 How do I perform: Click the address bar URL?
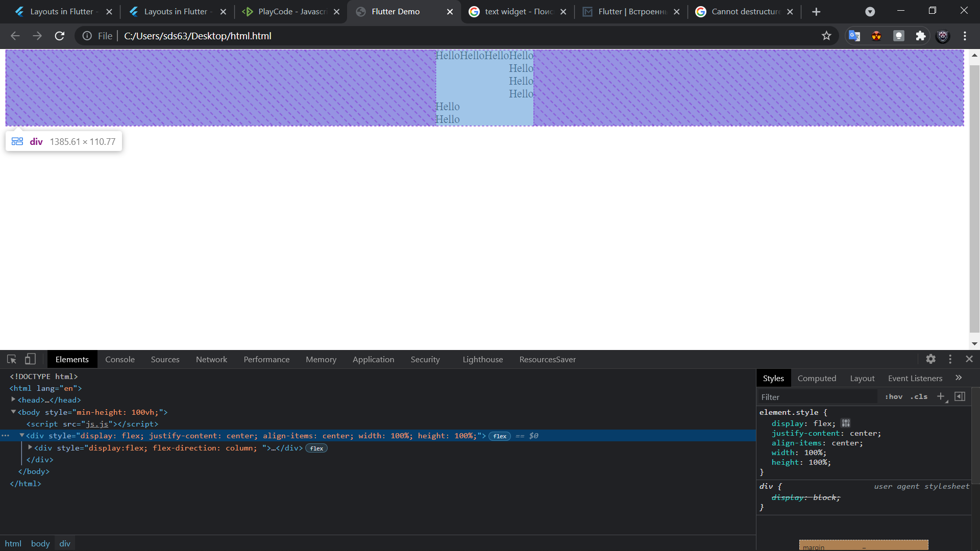coord(198,36)
